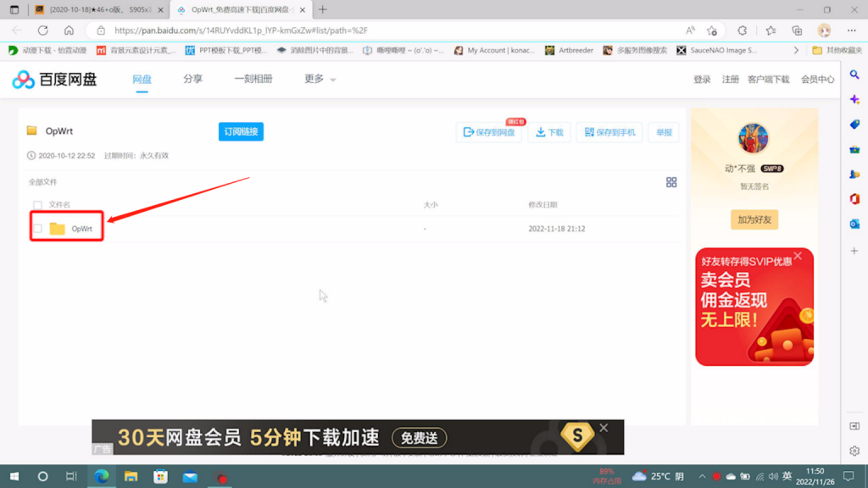The width and height of the screenshot is (868, 488).
Task: Add a new app to Edge sidebar
Action: coord(854,251)
